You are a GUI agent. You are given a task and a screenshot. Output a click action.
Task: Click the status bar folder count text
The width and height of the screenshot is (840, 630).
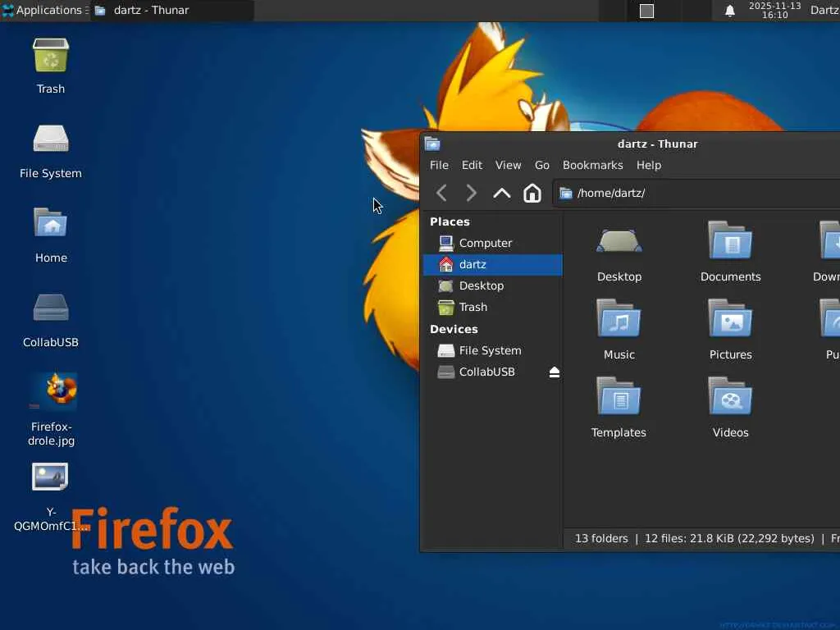(x=601, y=538)
